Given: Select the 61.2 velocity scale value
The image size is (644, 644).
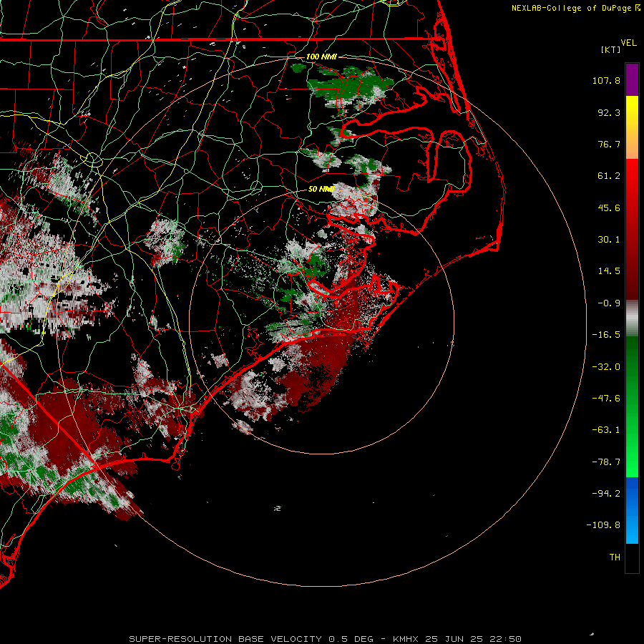Looking at the screenshot, I should (609, 176).
